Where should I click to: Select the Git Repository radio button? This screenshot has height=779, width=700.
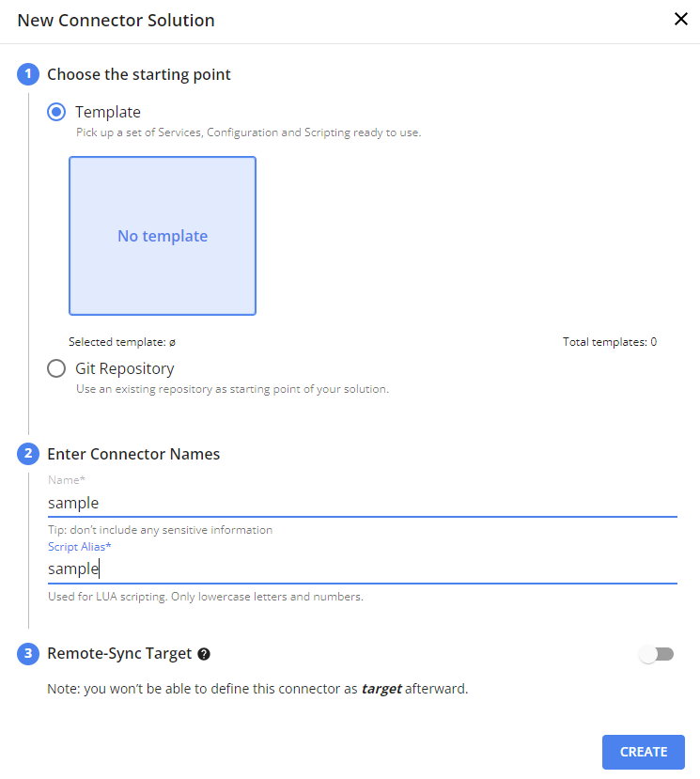click(x=56, y=368)
